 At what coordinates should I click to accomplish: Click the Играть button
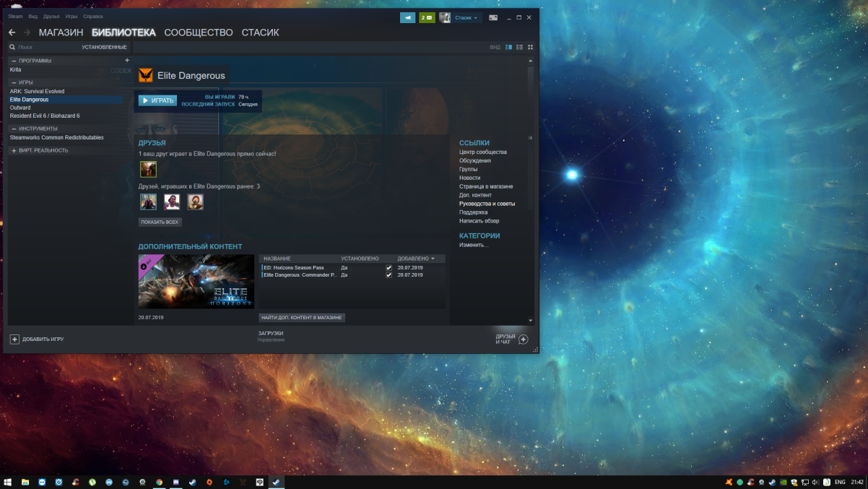pos(157,100)
